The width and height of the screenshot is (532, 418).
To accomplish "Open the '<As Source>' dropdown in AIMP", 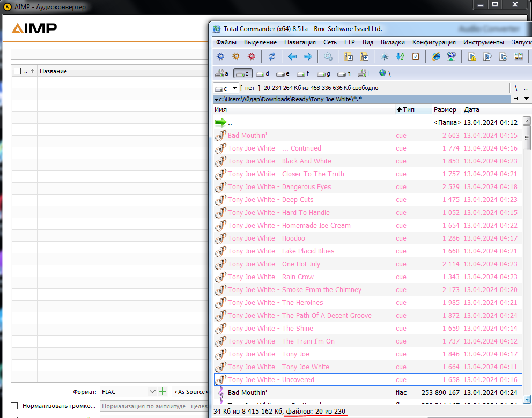I will click(x=190, y=392).
